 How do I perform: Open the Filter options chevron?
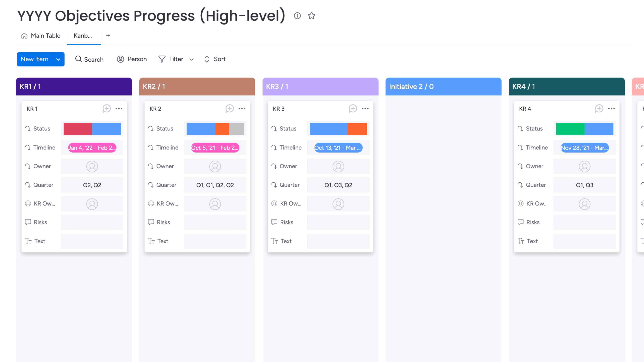click(x=191, y=59)
